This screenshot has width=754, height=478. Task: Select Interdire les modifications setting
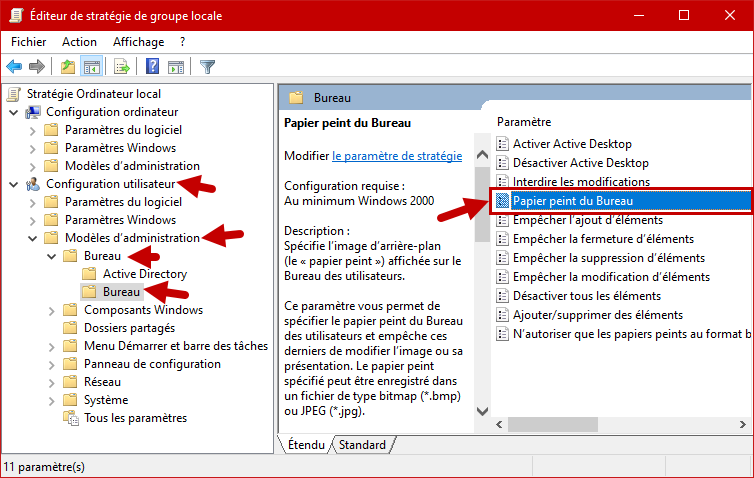581,182
